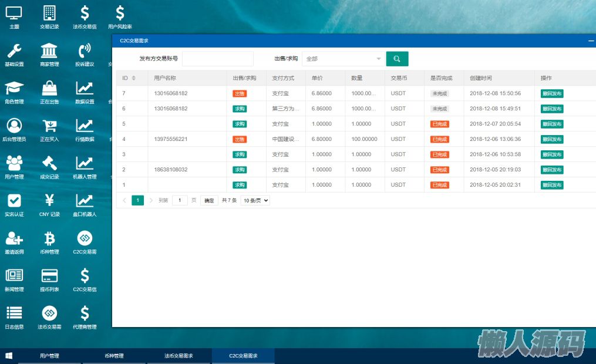Expand the 出售/求购 filter dropdown
The height and width of the screenshot is (364, 596).
coord(343,59)
